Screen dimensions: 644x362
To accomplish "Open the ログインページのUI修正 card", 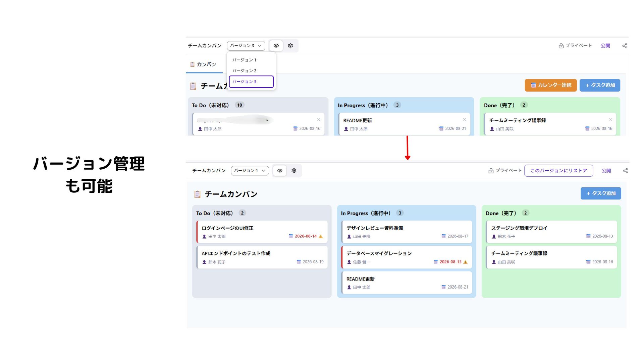I will click(x=262, y=232).
